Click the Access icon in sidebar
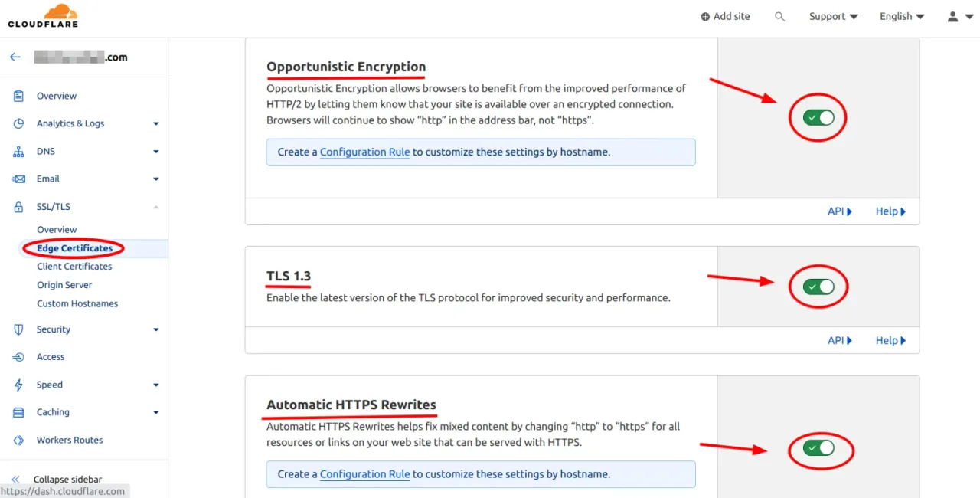This screenshot has height=498, width=980. click(x=19, y=357)
